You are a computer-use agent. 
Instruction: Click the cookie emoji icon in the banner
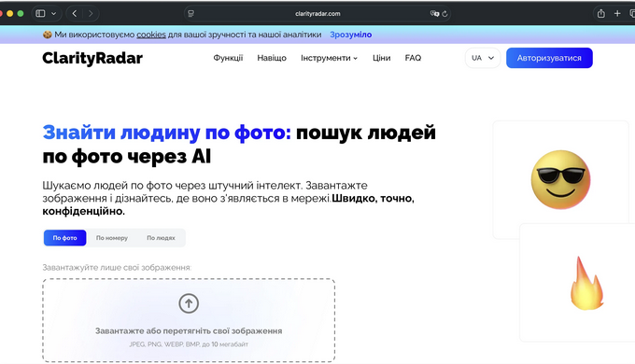[48, 35]
